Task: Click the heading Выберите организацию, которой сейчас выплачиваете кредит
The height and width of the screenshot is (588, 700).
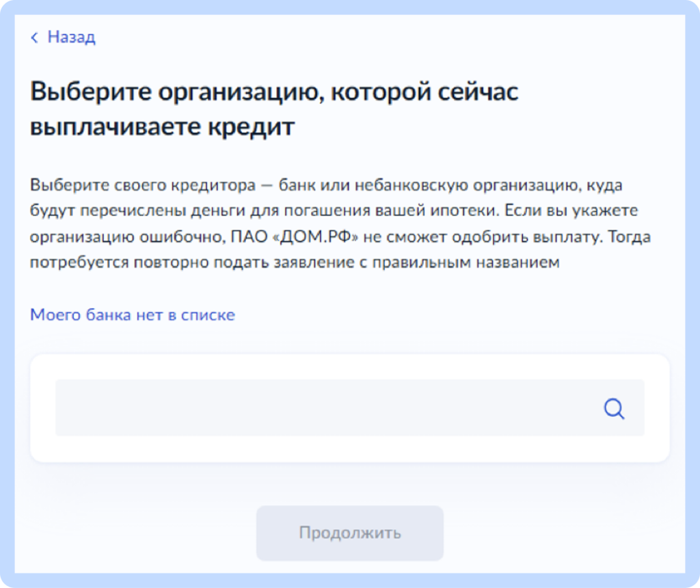Action: (274, 109)
